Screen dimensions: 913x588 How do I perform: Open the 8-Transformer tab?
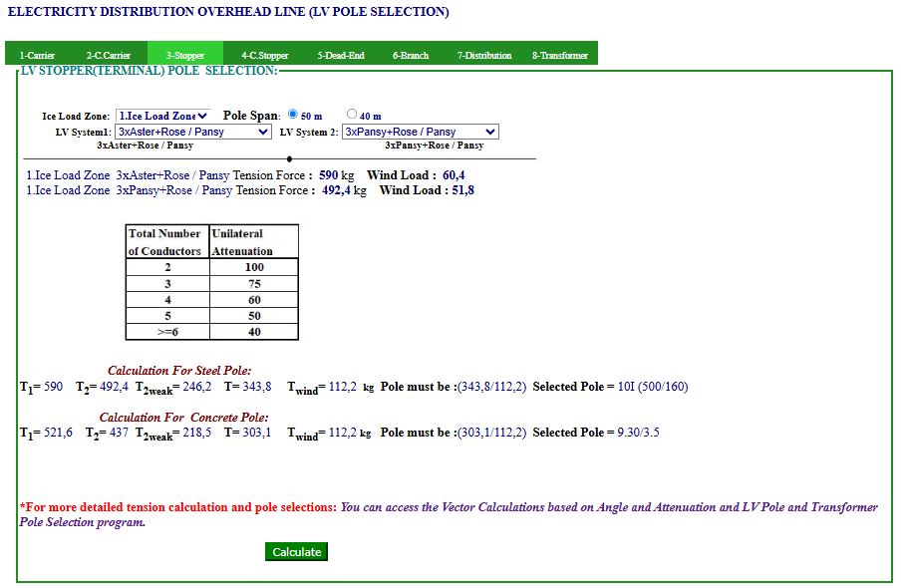click(560, 55)
